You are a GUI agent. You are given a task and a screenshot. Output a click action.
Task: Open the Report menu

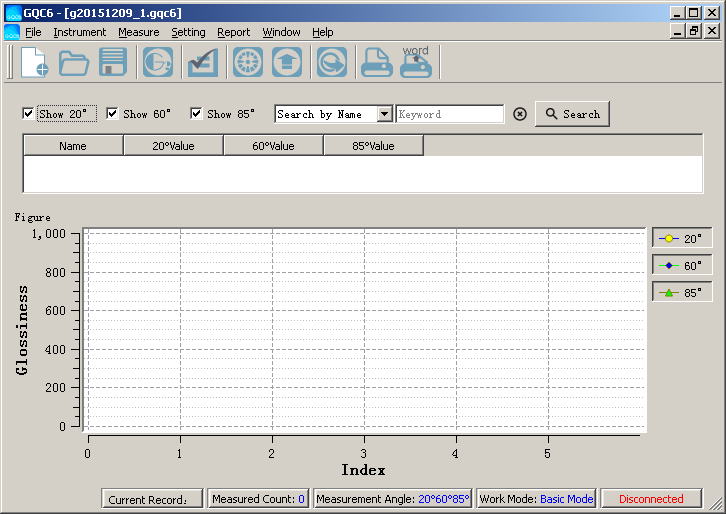(233, 32)
